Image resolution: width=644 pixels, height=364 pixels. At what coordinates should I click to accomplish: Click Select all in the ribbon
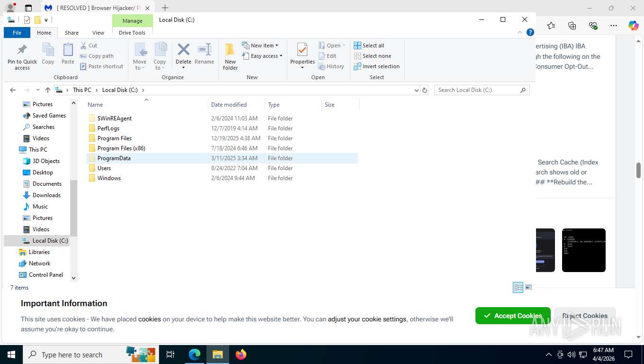coord(369,45)
